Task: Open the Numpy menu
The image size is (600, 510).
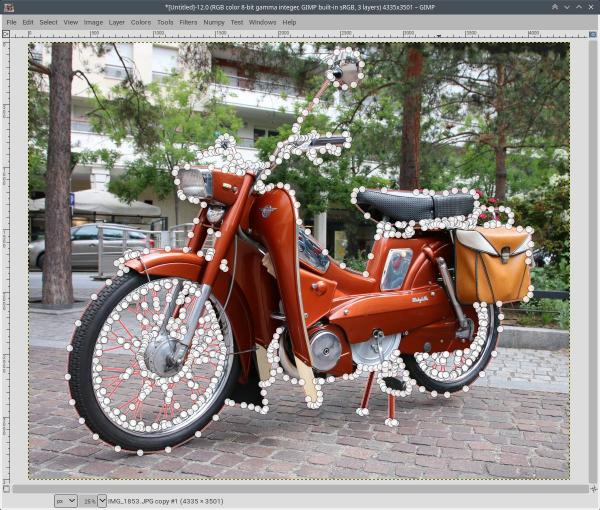Action: coord(214,22)
